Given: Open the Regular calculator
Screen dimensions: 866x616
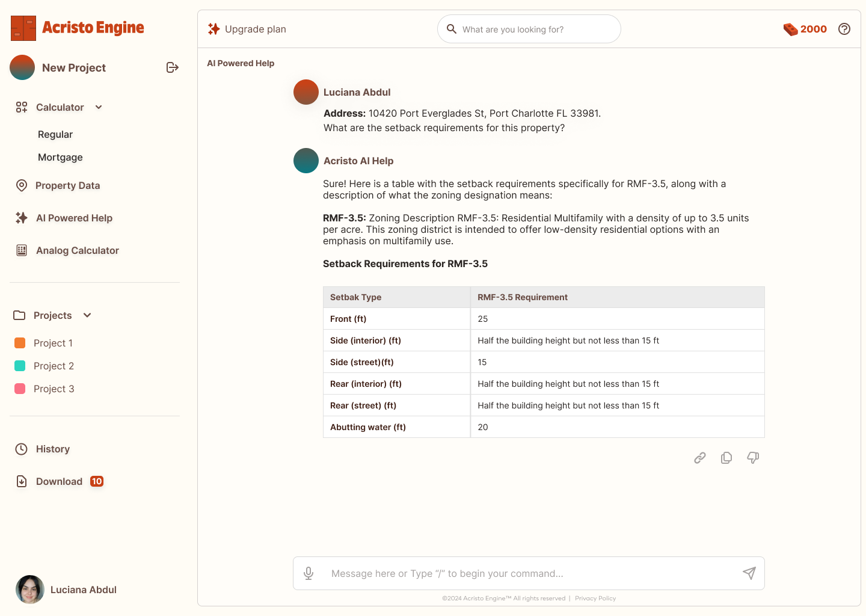Looking at the screenshot, I should tap(55, 134).
